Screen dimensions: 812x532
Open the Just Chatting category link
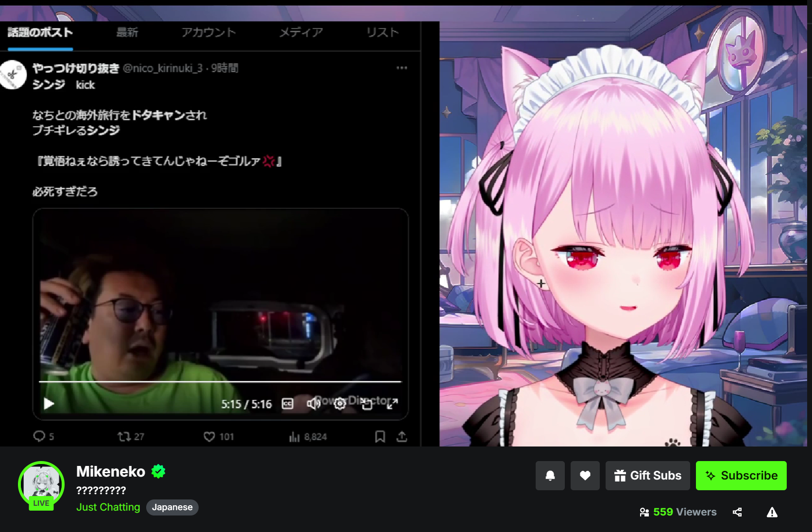[x=108, y=507]
